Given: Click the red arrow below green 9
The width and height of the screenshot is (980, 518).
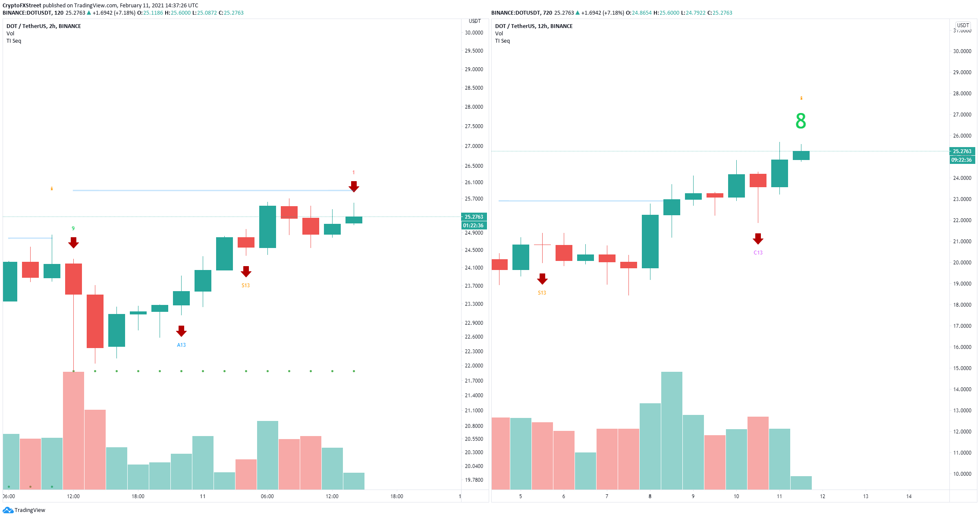Looking at the screenshot, I should tap(73, 243).
